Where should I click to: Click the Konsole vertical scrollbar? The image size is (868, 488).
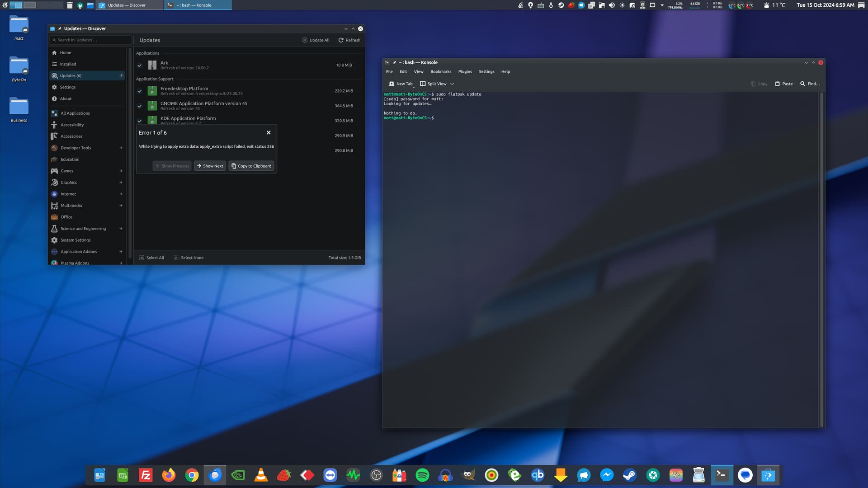(821, 259)
